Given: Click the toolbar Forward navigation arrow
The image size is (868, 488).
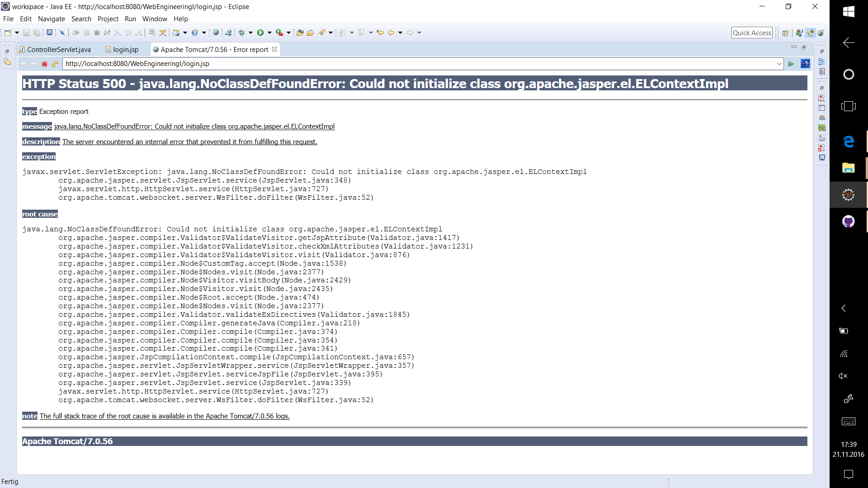Looking at the screenshot, I should pyautogui.click(x=410, y=33).
